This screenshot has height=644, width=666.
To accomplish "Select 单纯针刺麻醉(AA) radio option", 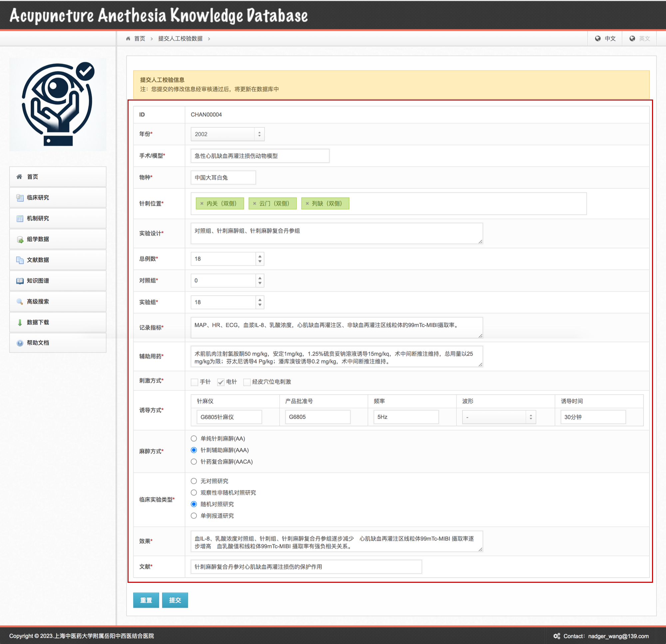I will pyautogui.click(x=194, y=439).
